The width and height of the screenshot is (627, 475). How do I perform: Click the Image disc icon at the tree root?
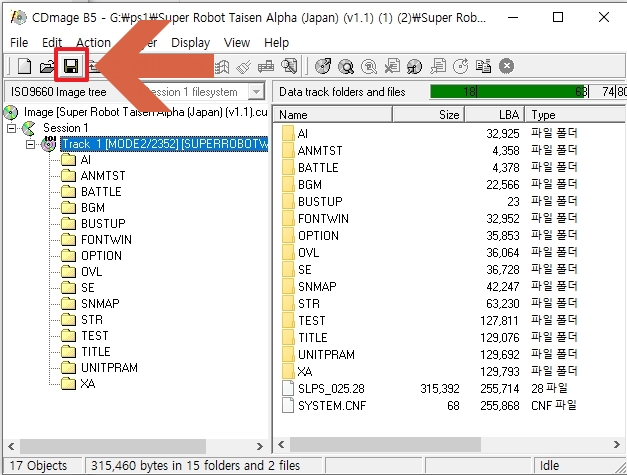[x=11, y=112]
